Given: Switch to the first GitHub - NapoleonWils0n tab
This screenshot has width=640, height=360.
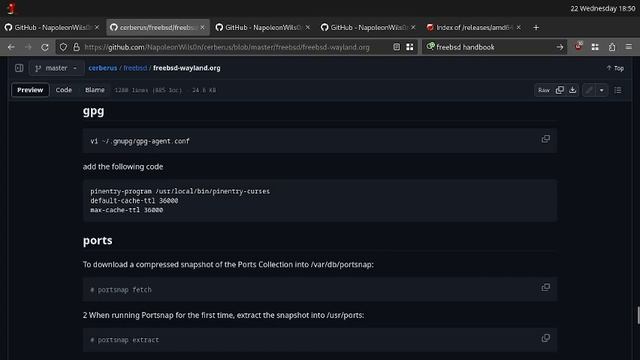Looking at the screenshot, I should tap(53, 27).
